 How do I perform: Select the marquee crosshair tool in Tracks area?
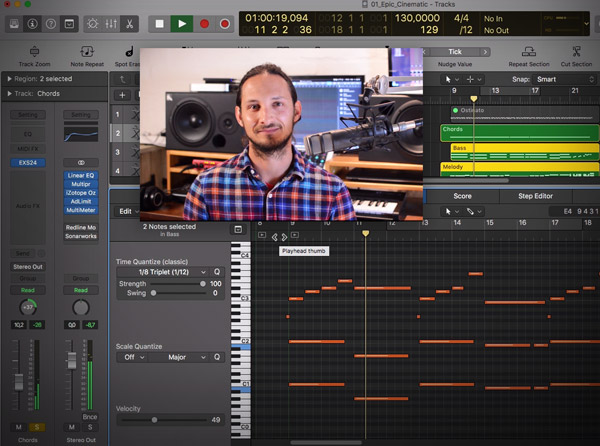470,79
